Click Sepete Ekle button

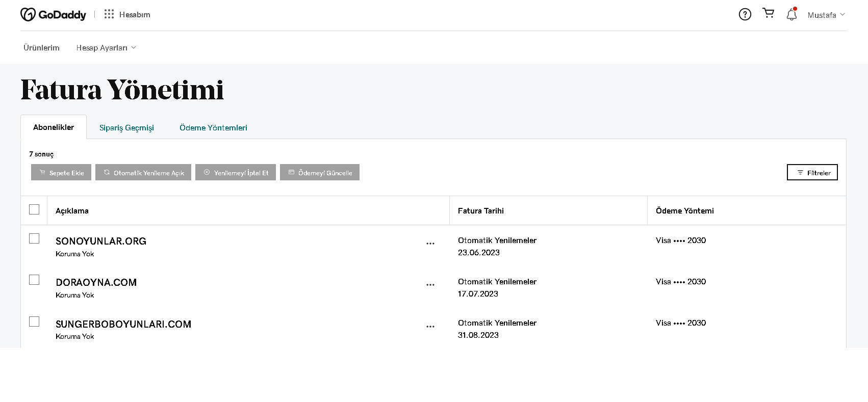coord(61,172)
